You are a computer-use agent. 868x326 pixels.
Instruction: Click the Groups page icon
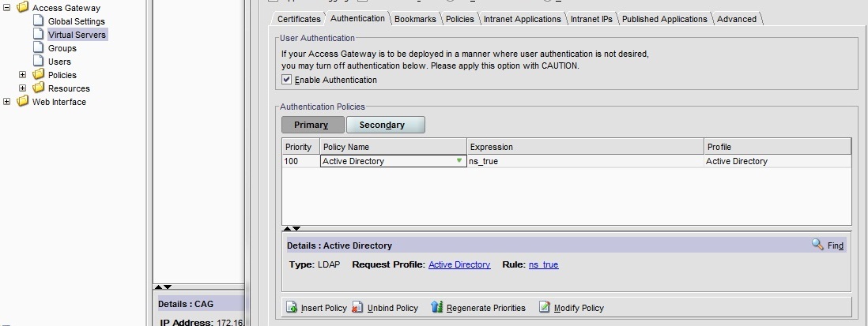38,47
